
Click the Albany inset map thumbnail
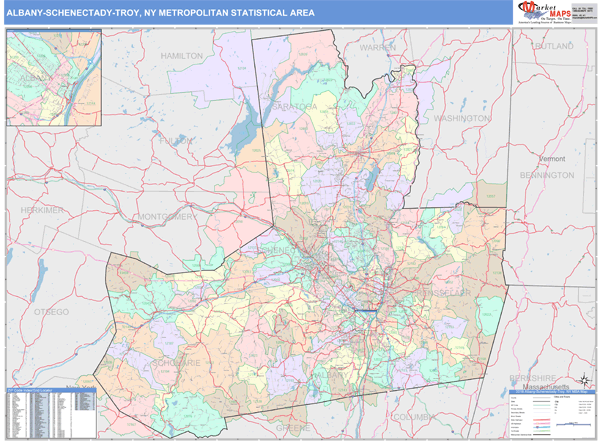pos(54,64)
